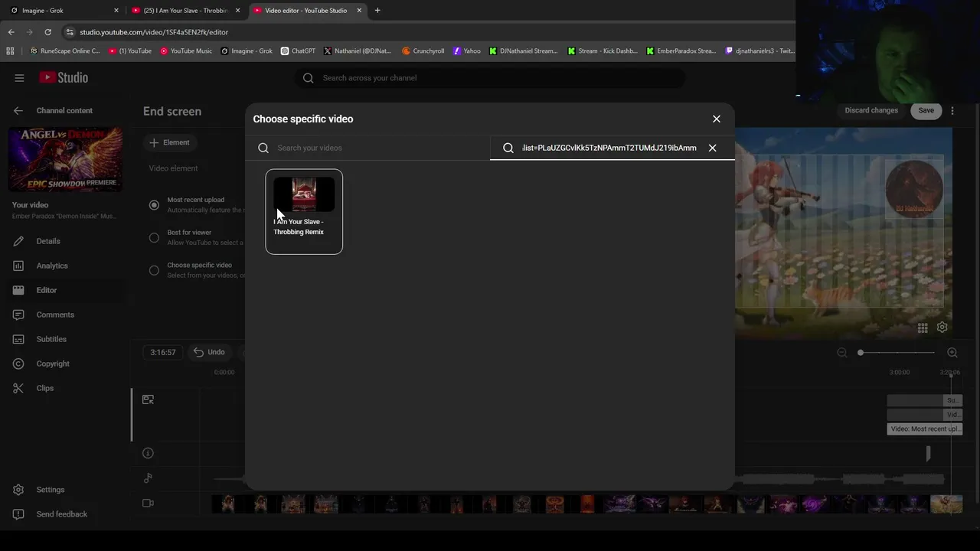This screenshot has height=551, width=980.
Task: Click the Angel vs Demon video thumbnail
Action: click(x=65, y=159)
